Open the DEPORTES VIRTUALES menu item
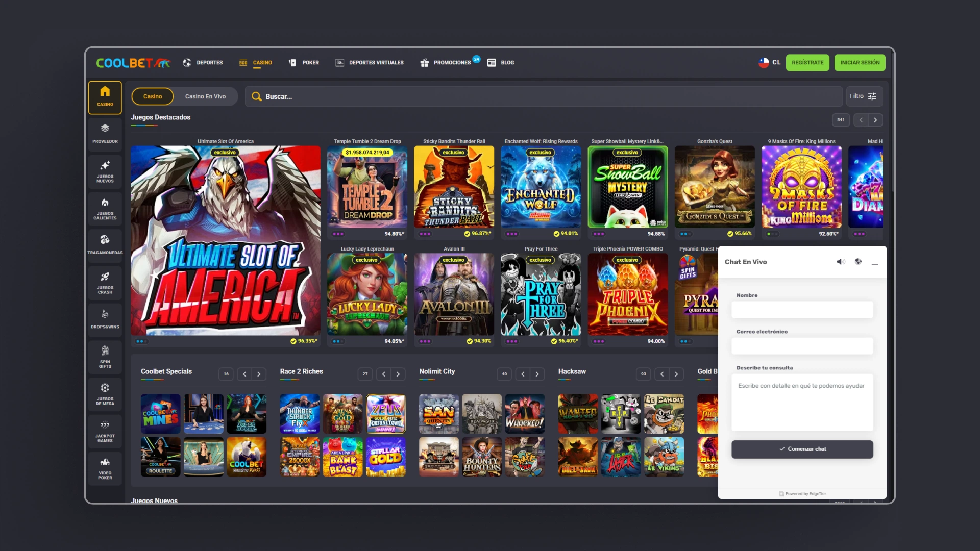Screen dimensions: 980x551 [x=376, y=63]
